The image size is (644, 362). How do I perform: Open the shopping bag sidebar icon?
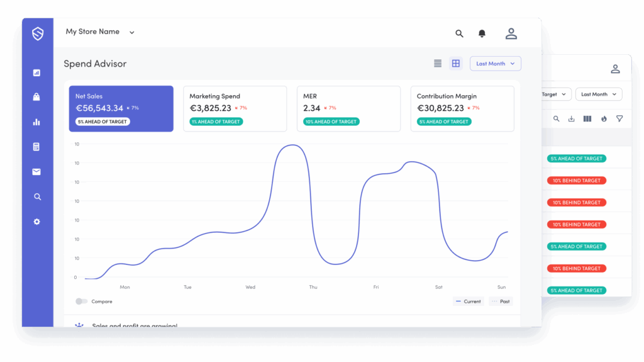(x=37, y=97)
